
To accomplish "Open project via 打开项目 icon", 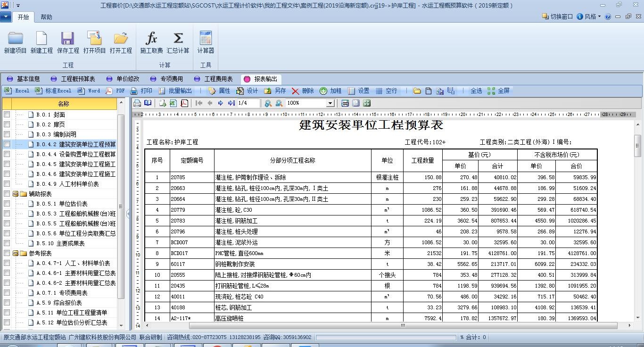I will [x=94, y=42].
